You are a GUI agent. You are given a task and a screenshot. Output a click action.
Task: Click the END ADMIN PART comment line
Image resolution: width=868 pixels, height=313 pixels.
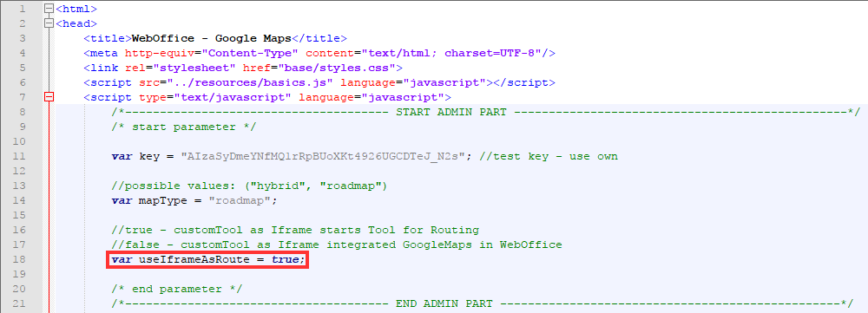482,303
